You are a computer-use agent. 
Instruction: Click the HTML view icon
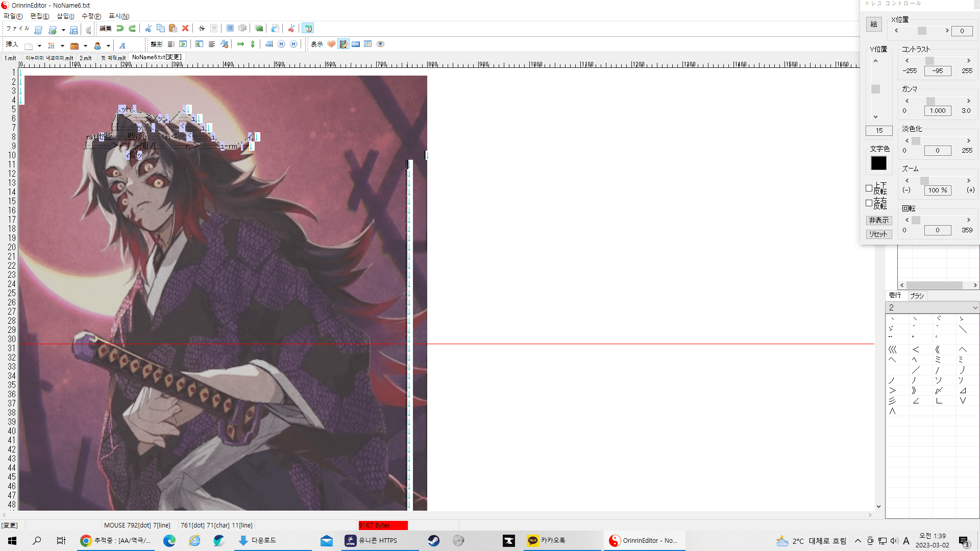pyautogui.click(x=356, y=44)
